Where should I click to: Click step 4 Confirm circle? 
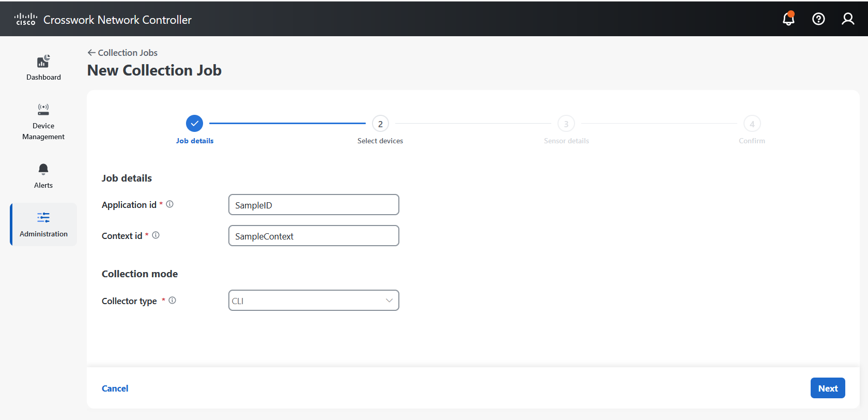point(752,124)
